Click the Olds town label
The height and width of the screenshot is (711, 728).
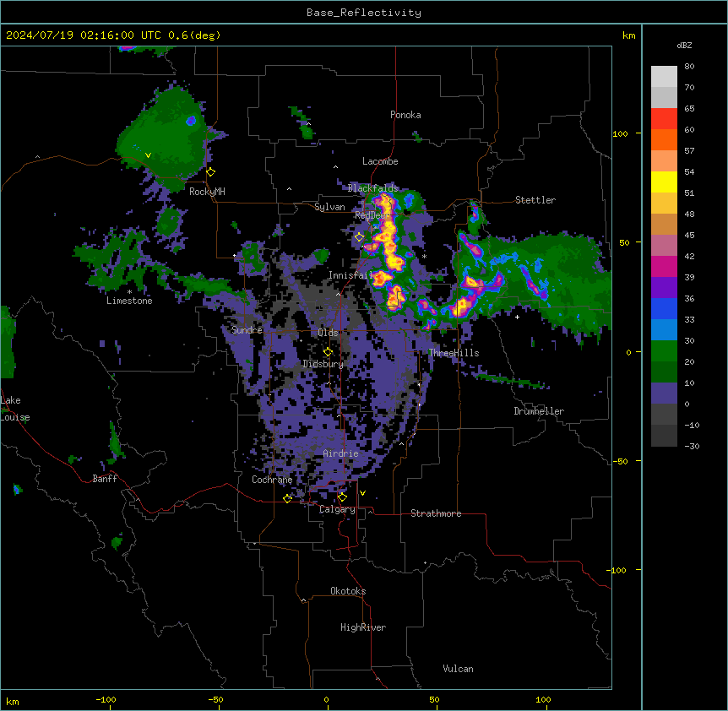click(x=328, y=333)
